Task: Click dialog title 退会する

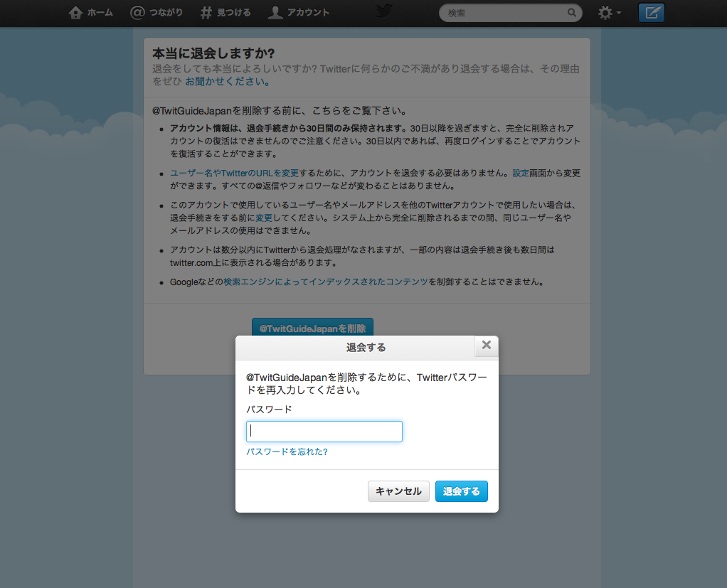Action: click(366, 348)
